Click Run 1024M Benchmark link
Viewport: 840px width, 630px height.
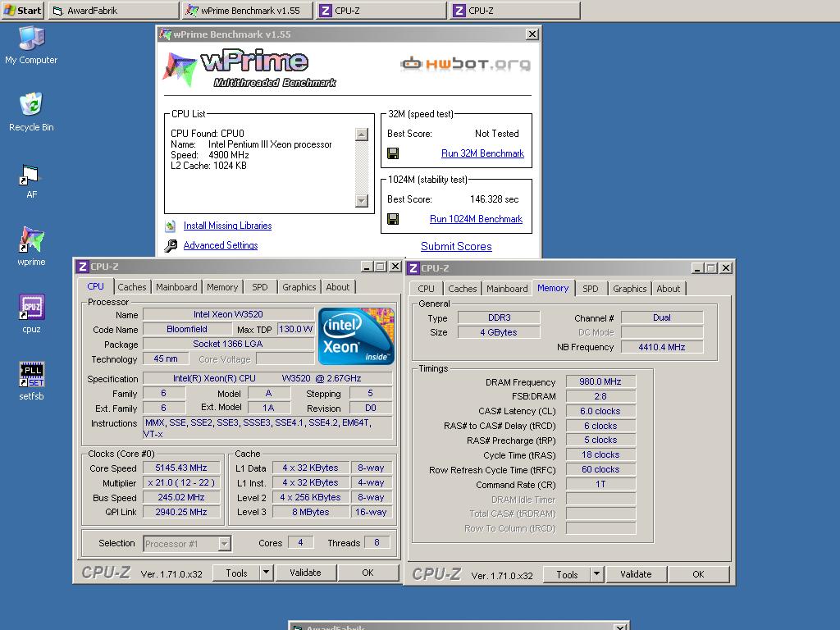476,218
